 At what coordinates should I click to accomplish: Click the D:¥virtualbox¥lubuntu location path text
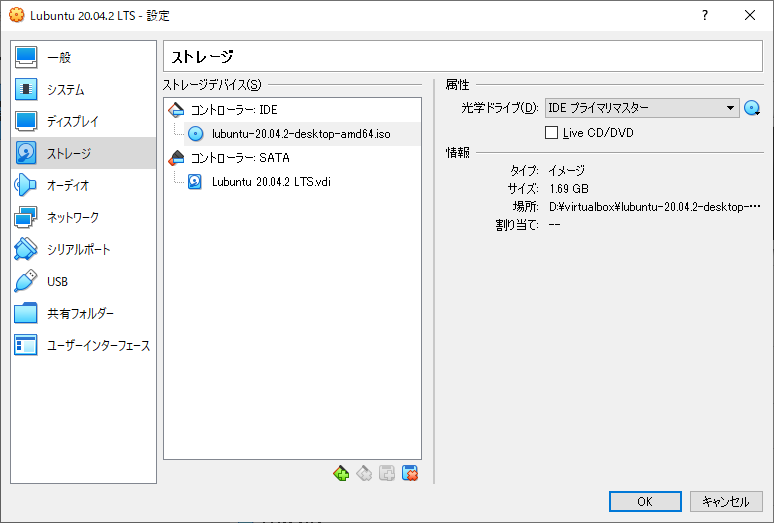pyautogui.click(x=655, y=207)
